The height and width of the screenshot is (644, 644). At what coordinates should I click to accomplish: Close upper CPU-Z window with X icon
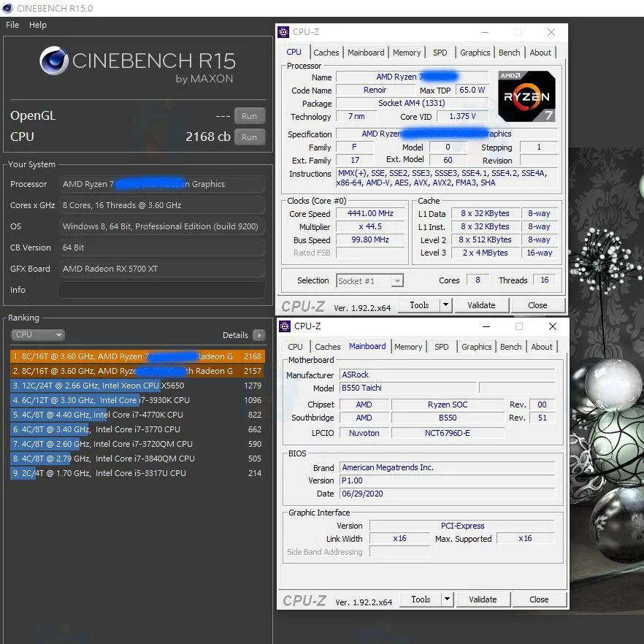551,32
